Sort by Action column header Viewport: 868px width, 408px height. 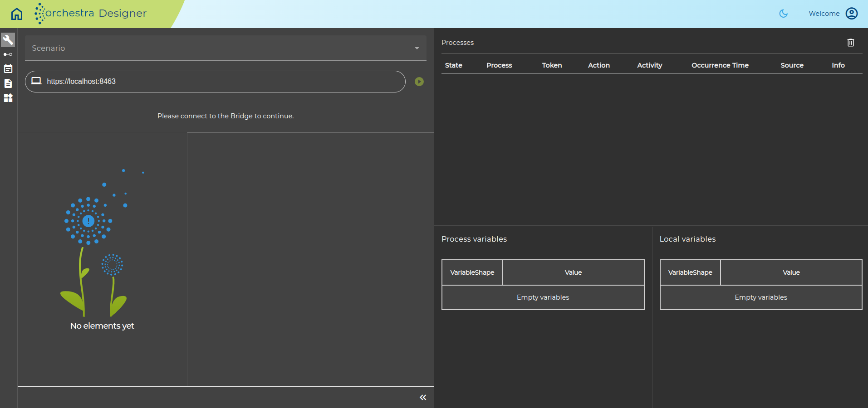click(599, 65)
